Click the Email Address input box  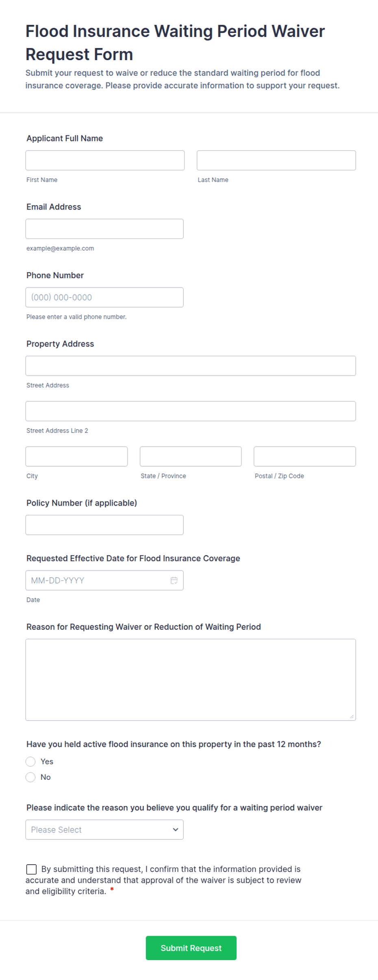104,229
